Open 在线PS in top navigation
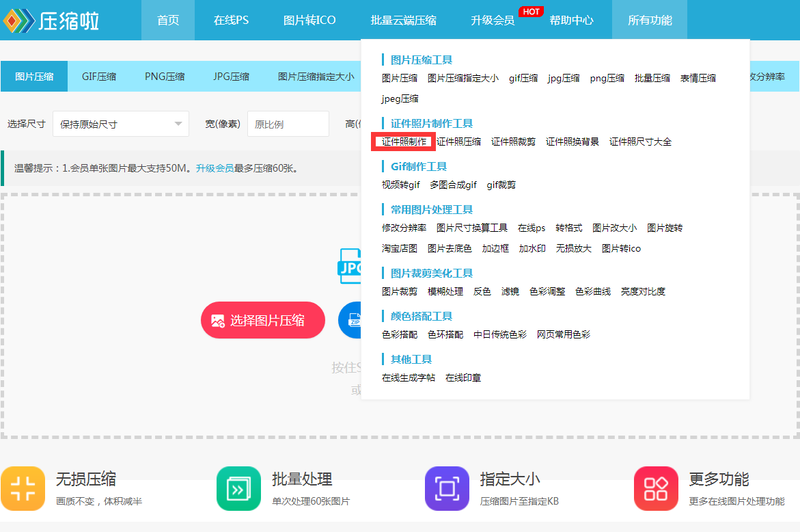 pos(231,20)
